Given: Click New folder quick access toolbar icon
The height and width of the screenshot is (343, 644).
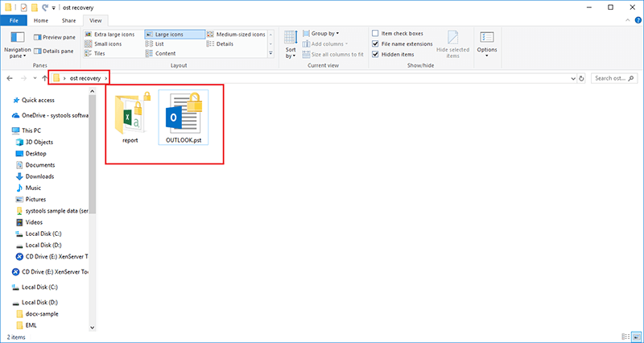Looking at the screenshot, I should pyautogui.click(x=35, y=7).
